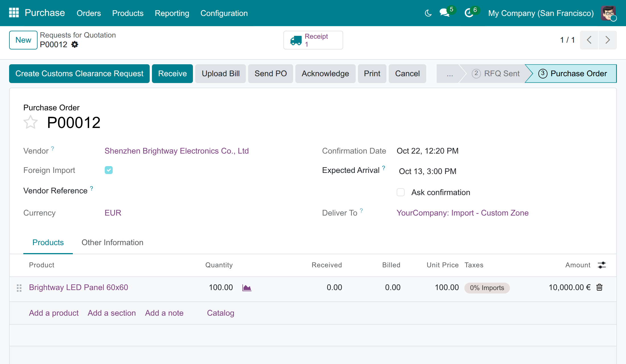Open the apps grid menu
626x364 pixels.
14,13
